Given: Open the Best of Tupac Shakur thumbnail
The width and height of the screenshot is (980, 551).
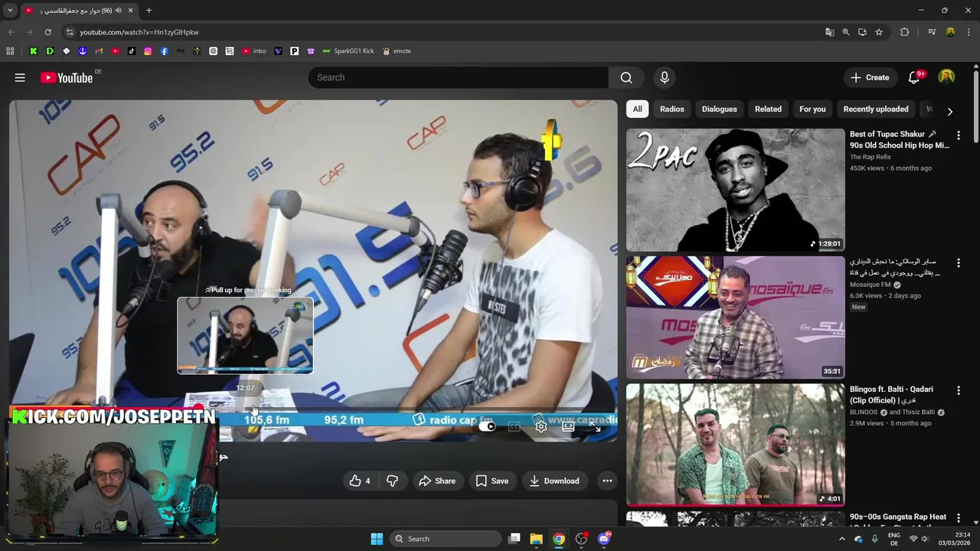Looking at the screenshot, I should [x=735, y=190].
